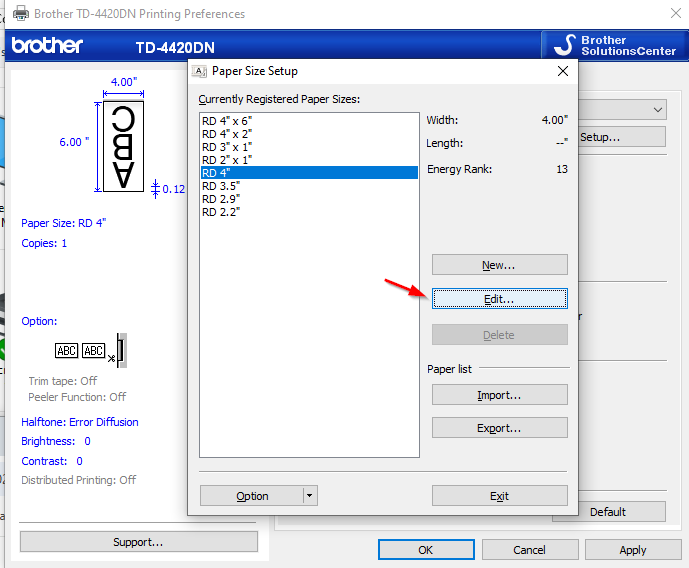This screenshot has width=689, height=568.
Task: Select RD 3" x 1" paper size
Action: click(309, 147)
